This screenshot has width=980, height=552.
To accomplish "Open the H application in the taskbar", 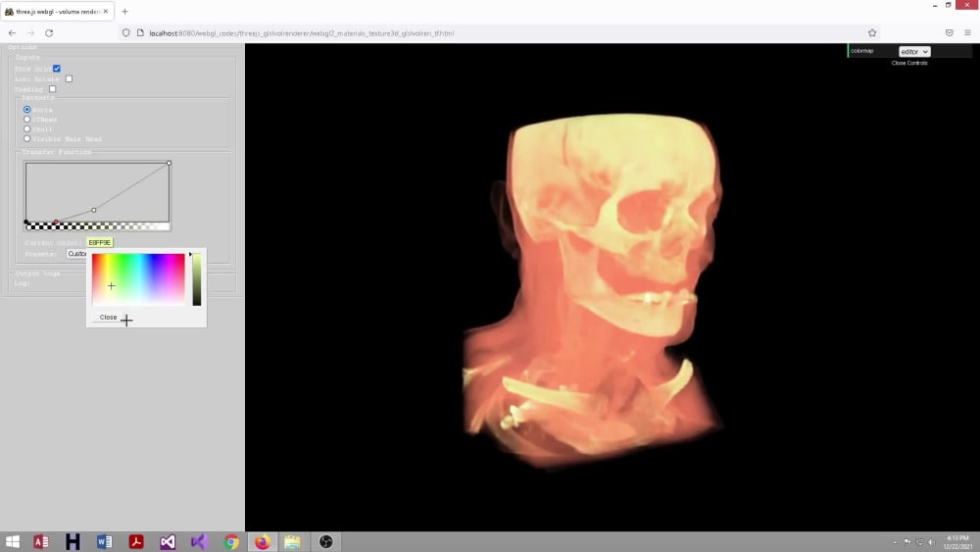I will 73,541.
